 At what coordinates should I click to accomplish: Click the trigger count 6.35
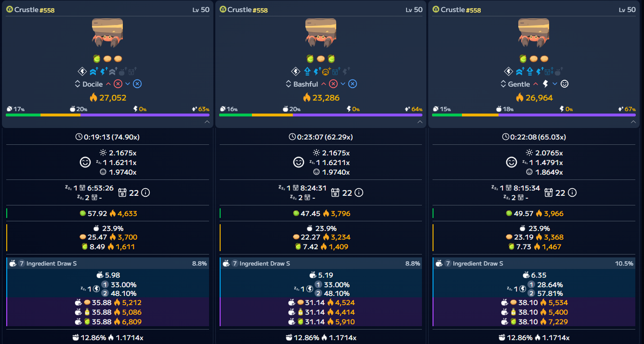pos(539,275)
